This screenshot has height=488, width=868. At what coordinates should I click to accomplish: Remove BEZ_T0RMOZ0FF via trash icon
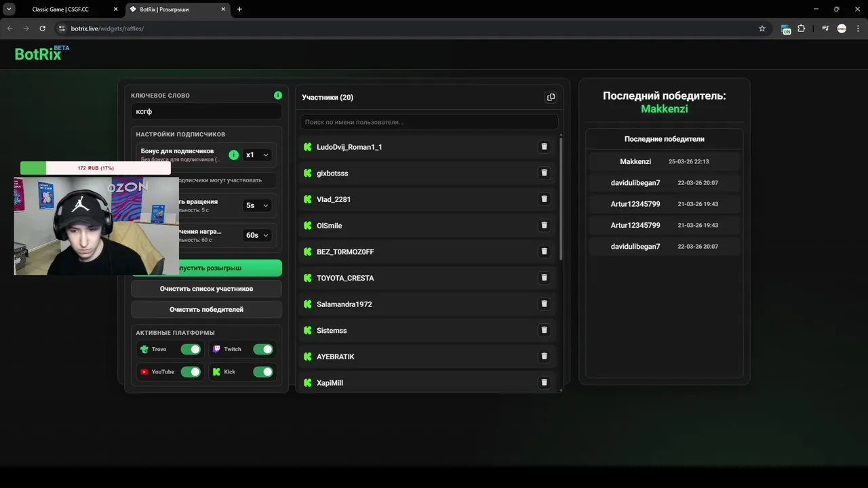click(x=544, y=251)
